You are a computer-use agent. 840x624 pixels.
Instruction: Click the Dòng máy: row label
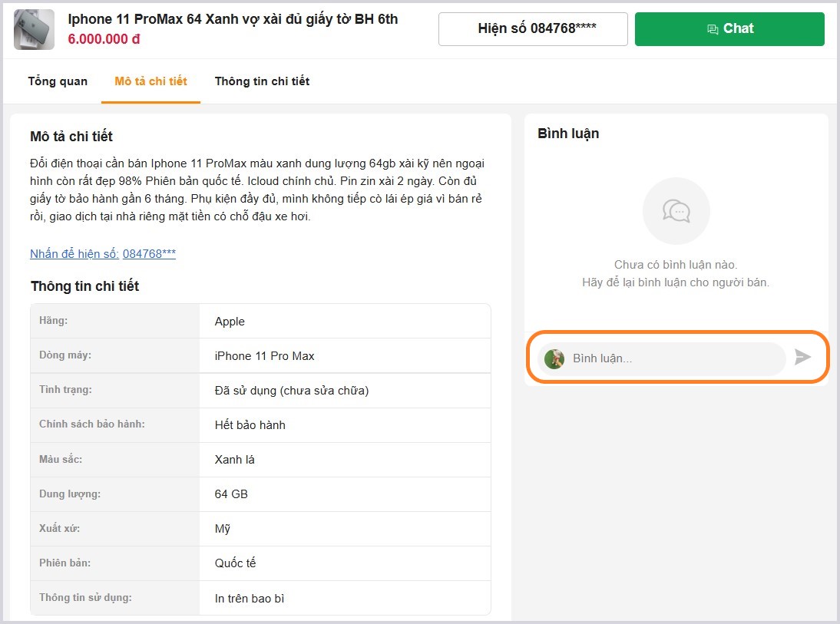64,355
